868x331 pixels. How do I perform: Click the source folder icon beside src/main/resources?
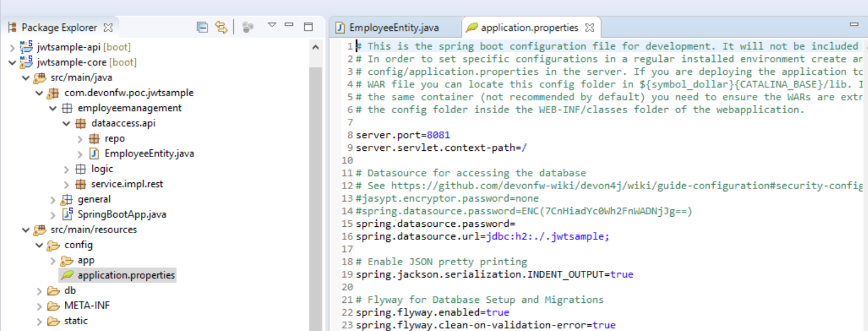pos(39,229)
